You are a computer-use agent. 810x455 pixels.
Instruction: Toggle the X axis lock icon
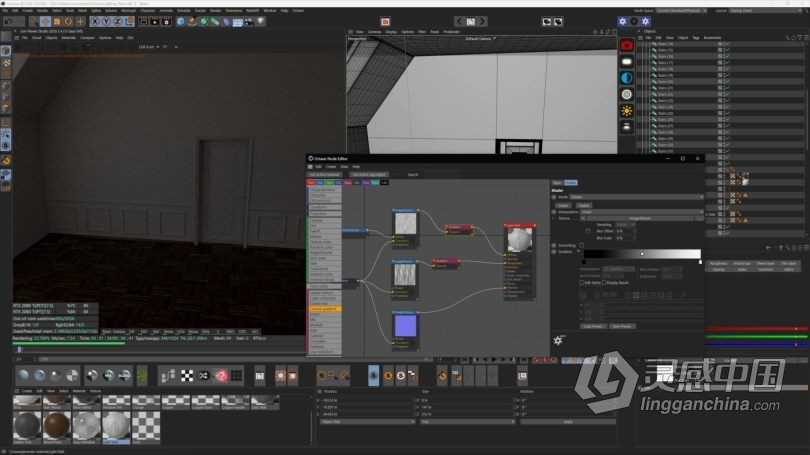(95, 22)
